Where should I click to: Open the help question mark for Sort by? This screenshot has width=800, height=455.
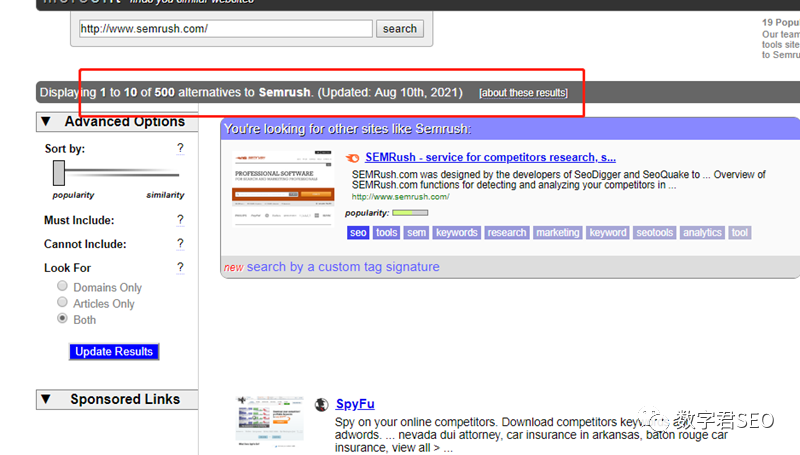[x=180, y=148]
